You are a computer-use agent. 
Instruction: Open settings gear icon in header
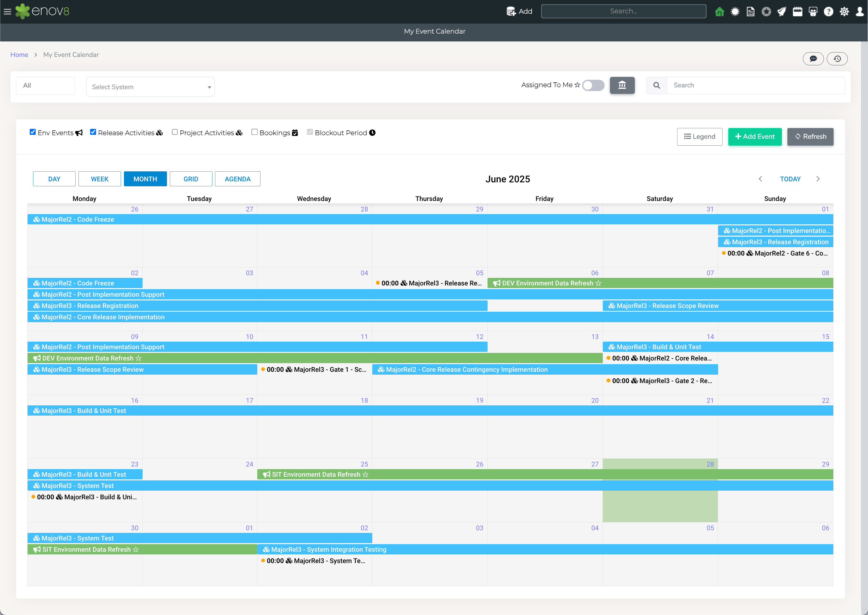844,12
